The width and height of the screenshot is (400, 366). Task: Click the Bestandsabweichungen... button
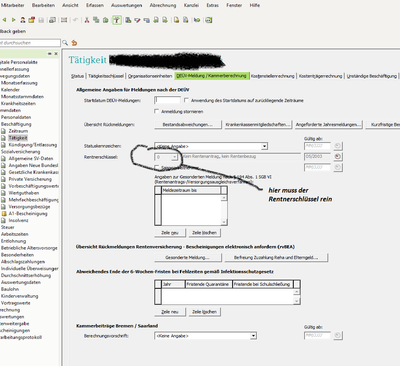tap(188, 125)
